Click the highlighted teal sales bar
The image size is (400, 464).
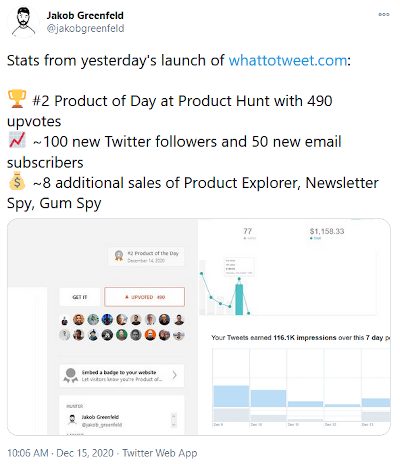(239, 299)
